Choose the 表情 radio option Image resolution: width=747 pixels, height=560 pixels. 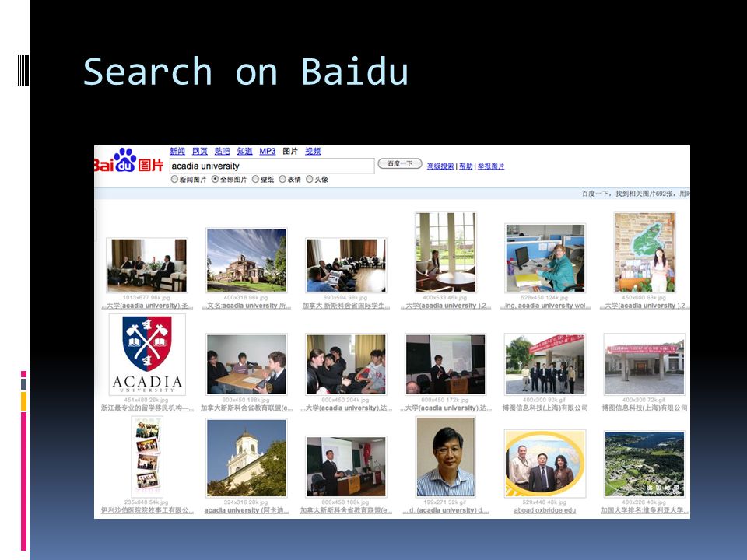coord(282,179)
